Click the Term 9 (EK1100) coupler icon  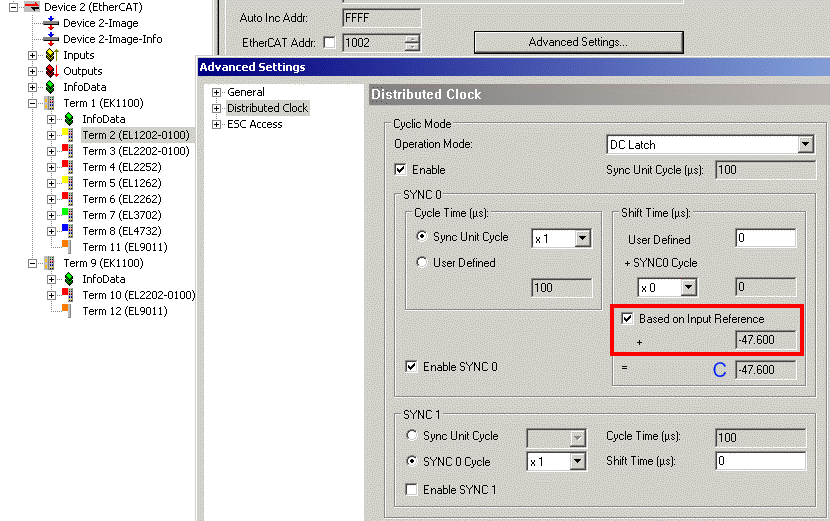coord(49,263)
